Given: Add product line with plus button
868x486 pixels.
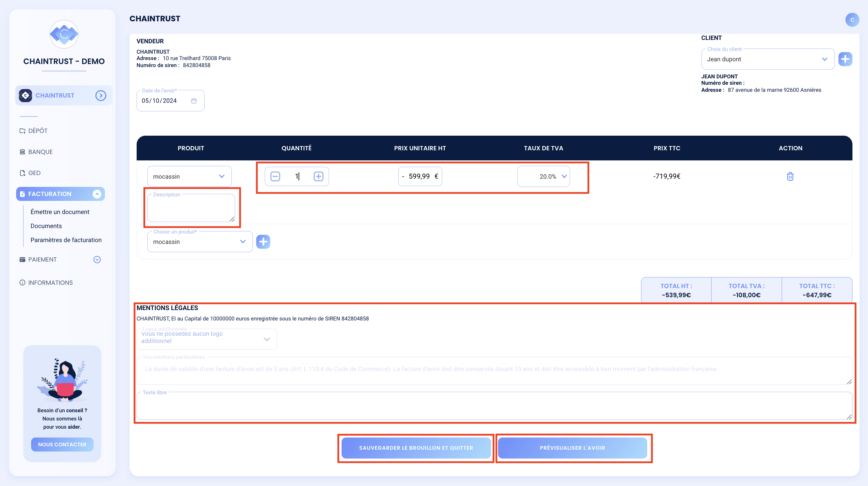Looking at the screenshot, I should click(x=263, y=241).
